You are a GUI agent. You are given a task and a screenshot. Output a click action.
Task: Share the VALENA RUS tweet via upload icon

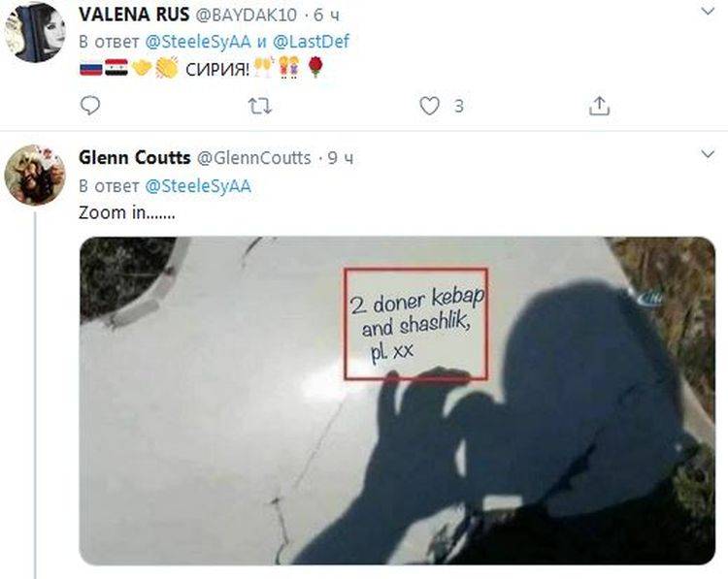tap(599, 106)
